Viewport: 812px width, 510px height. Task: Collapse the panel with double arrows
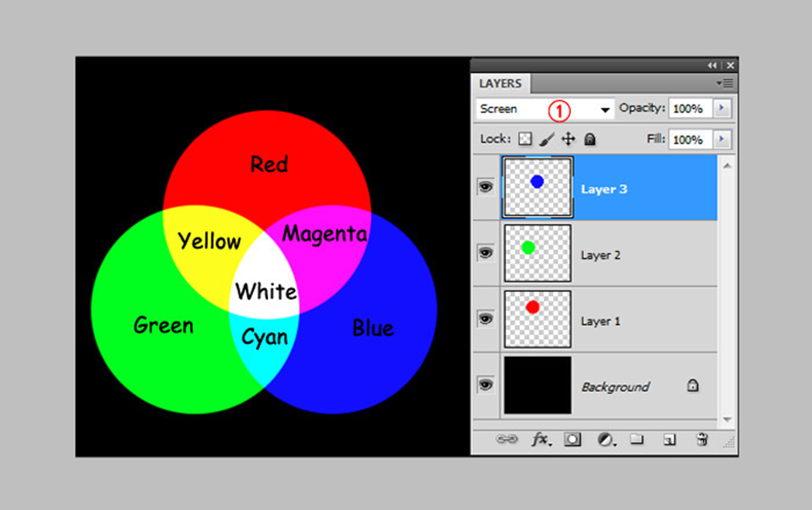(712, 66)
